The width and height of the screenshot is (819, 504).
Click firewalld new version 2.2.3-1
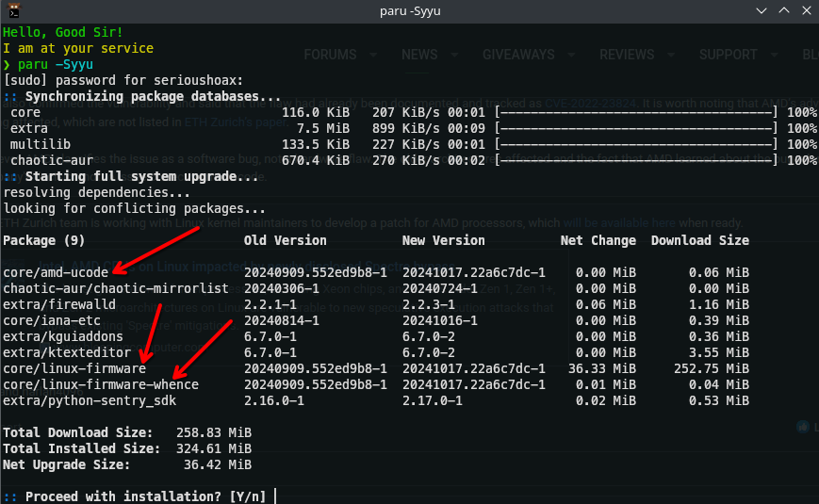point(428,304)
